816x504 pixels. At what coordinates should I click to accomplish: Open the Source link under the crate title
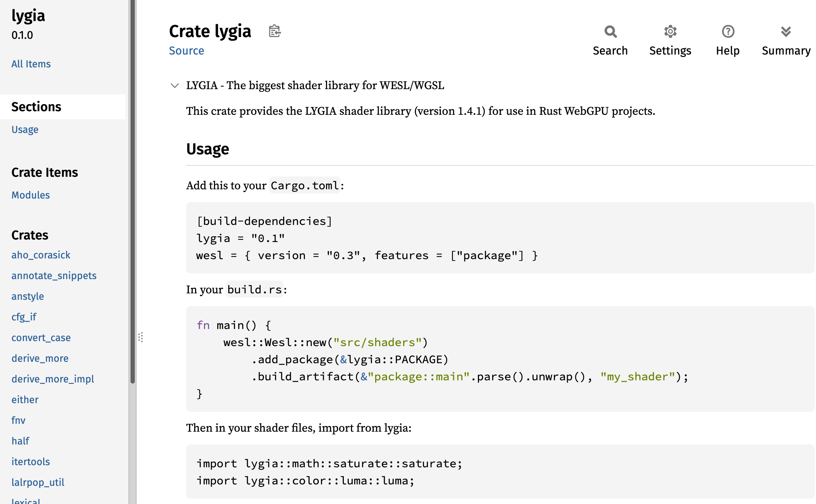point(187,51)
